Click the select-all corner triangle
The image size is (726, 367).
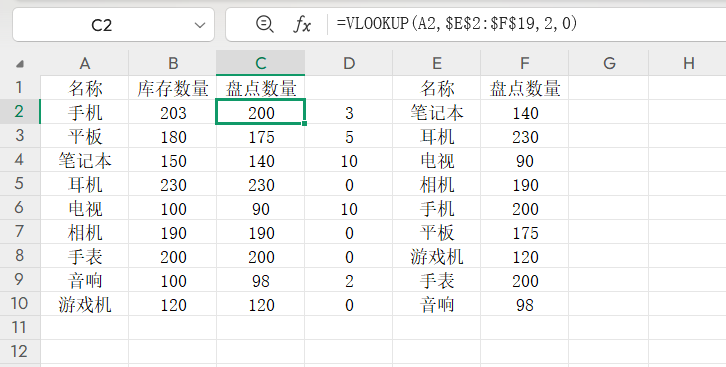(20, 64)
